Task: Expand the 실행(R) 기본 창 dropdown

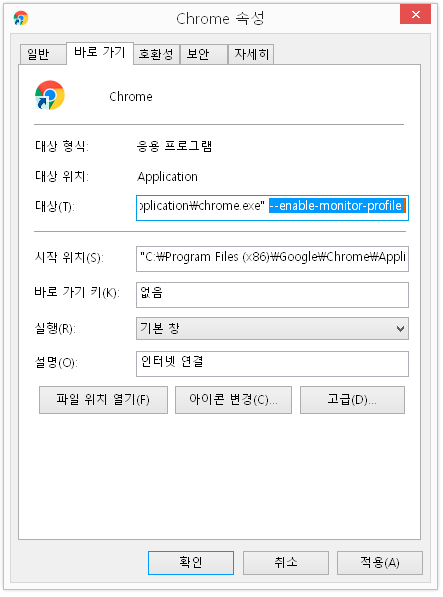Action: (272, 329)
